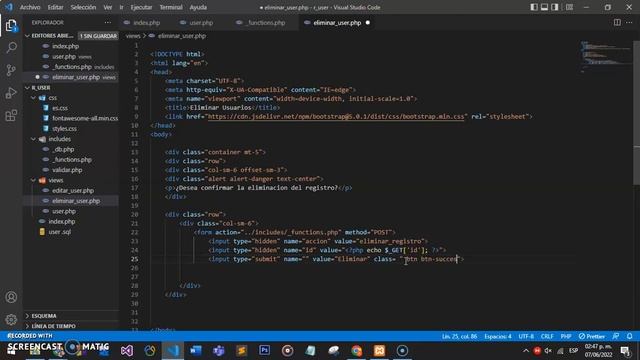640x360 pixels.
Task: Click the notifications bell in status bar
Action: click(629, 336)
